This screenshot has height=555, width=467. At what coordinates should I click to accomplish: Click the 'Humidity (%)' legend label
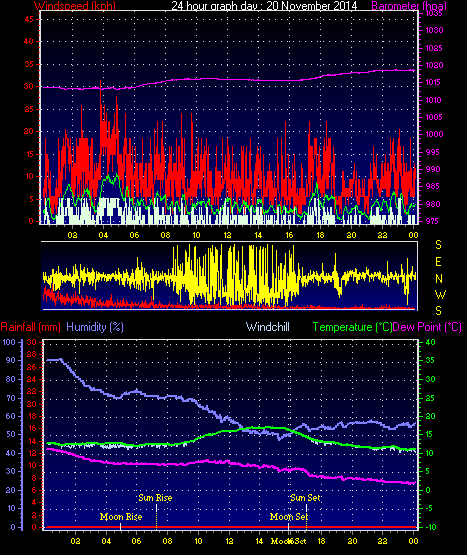[95, 327]
